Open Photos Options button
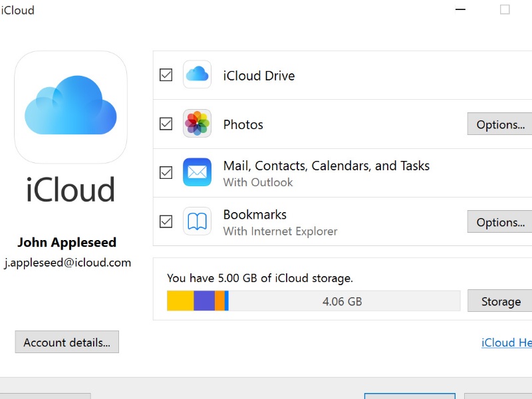 coord(500,124)
